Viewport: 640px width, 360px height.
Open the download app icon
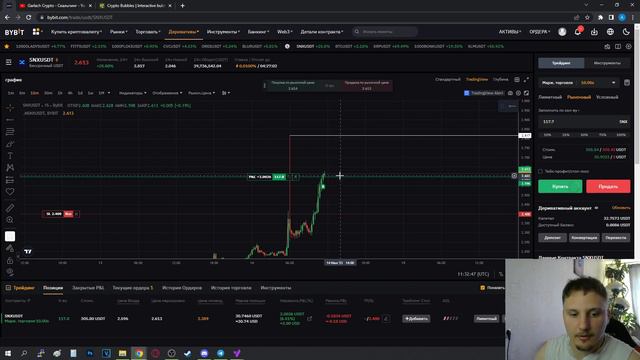pyautogui.click(x=594, y=32)
